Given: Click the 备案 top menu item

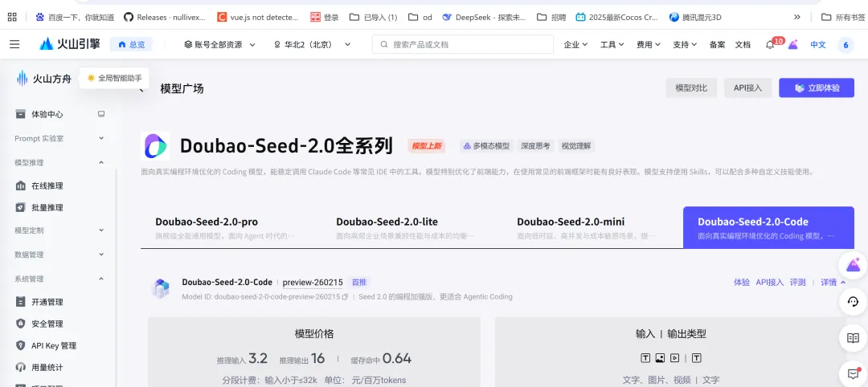Looking at the screenshot, I should coord(717,45).
